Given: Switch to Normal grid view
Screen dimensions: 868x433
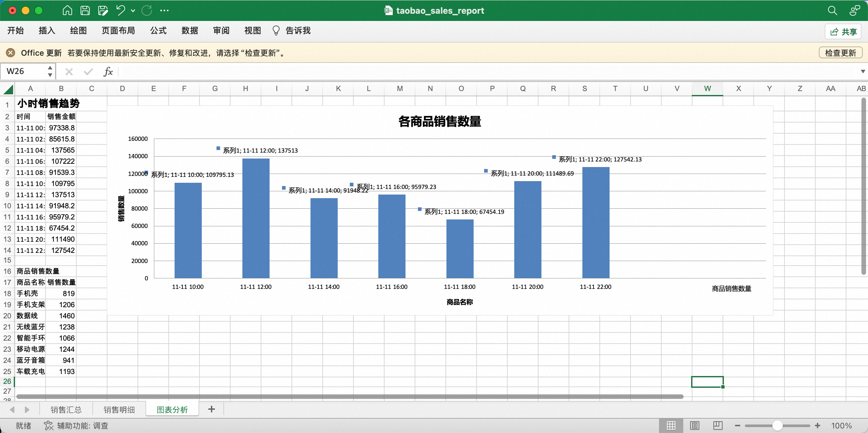Looking at the screenshot, I should coord(671,425).
